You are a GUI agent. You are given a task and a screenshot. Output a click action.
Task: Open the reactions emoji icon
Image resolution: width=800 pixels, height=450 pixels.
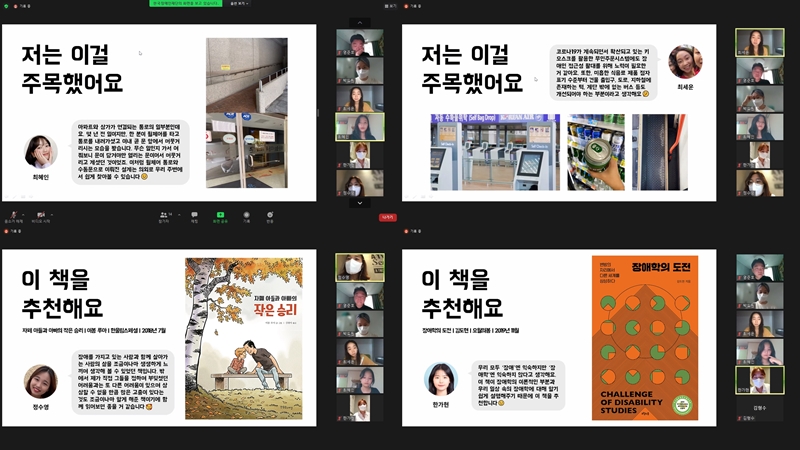pos(270,215)
